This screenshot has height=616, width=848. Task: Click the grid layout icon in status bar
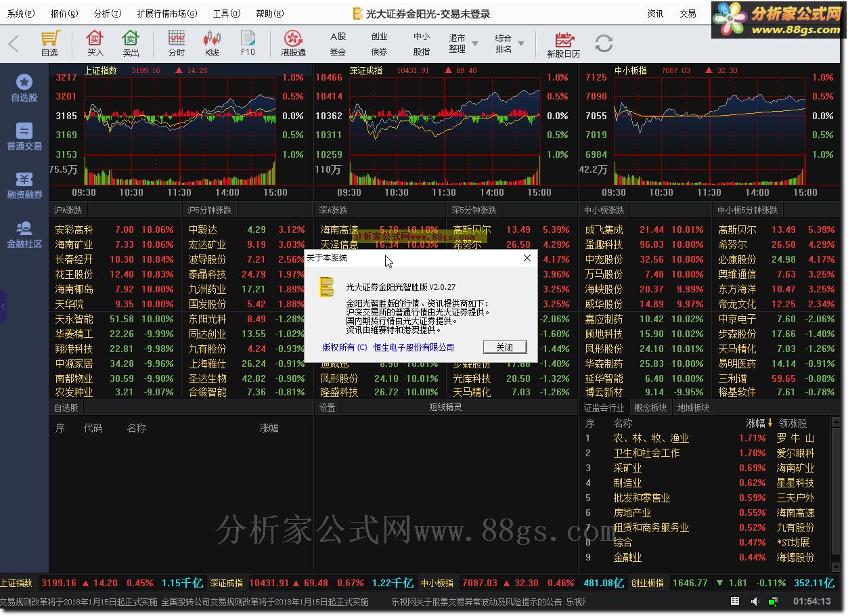point(735,601)
